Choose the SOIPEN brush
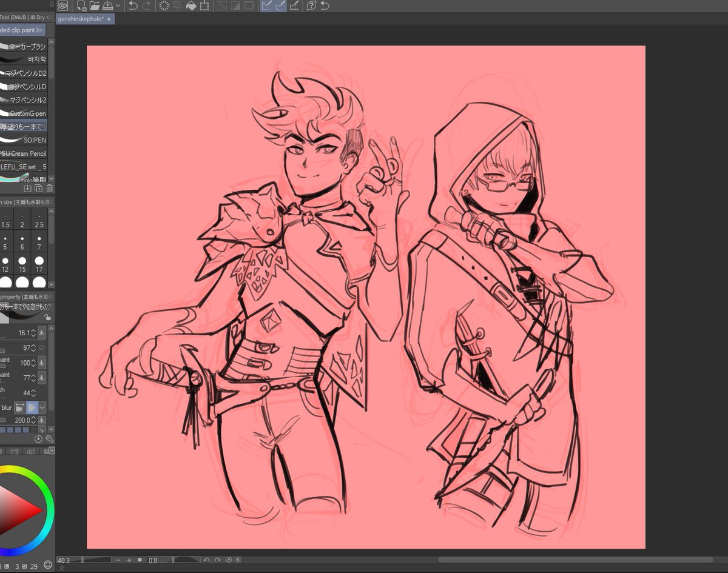Image resolution: width=728 pixels, height=573 pixels. coord(24,139)
